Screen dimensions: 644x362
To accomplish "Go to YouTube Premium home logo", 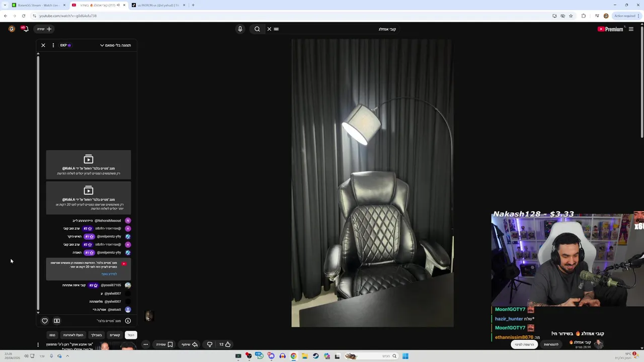I will [610, 29].
